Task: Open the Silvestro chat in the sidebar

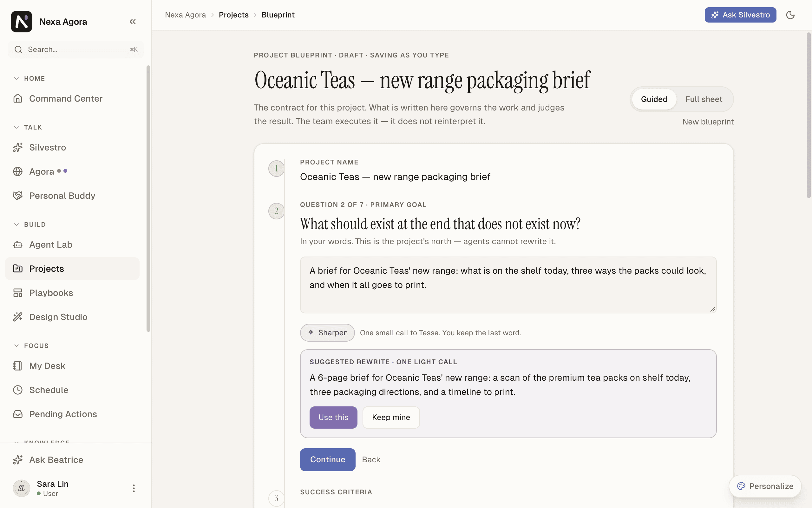Action: 72,147
